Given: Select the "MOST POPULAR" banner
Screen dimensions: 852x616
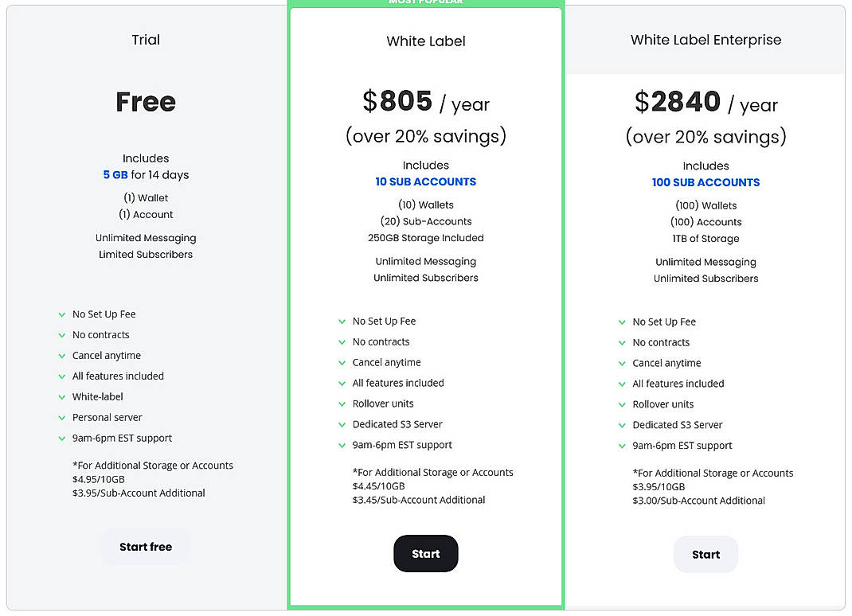Looking at the screenshot, I should (x=425, y=2).
